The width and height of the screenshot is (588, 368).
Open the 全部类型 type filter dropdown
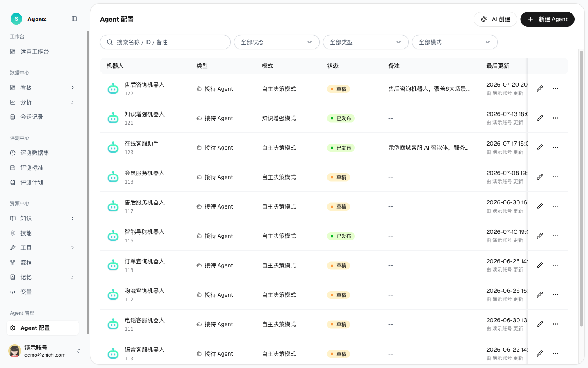366,42
